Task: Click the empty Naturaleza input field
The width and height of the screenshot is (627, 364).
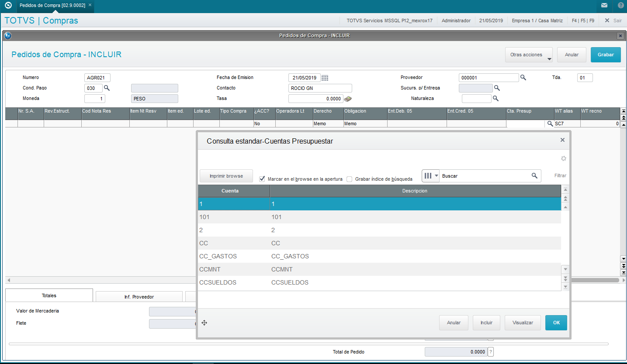Action: tap(476, 99)
